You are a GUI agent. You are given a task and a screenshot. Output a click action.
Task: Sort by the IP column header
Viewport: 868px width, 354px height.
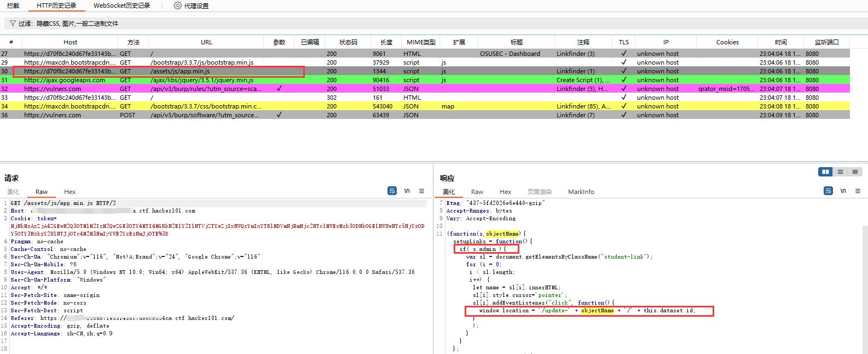666,42
